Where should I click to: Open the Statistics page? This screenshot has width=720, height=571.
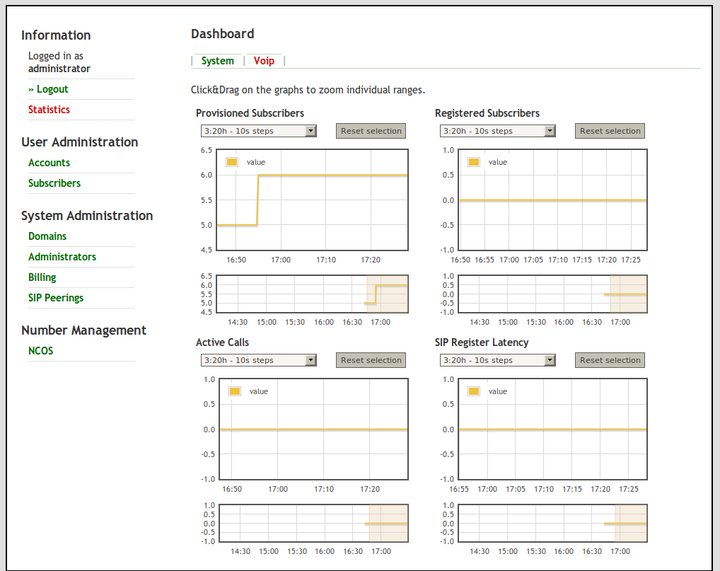tap(49, 110)
